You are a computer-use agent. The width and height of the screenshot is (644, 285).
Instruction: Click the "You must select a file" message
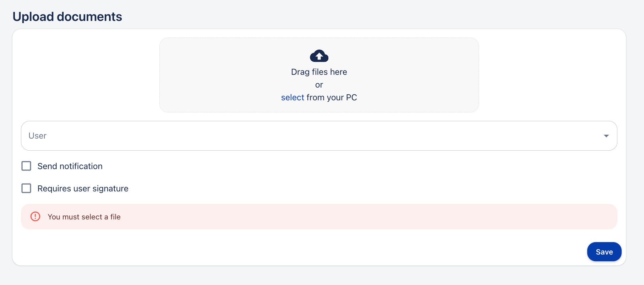click(84, 217)
